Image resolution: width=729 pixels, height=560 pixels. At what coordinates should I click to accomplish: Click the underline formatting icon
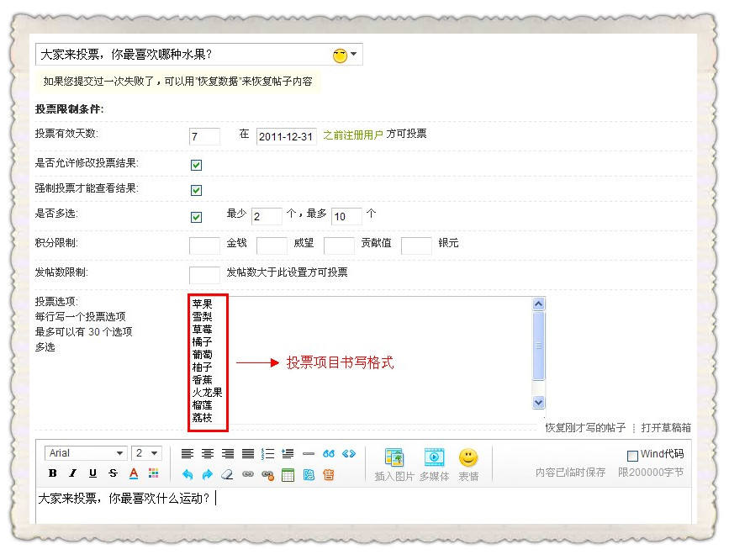(x=92, y=473)
